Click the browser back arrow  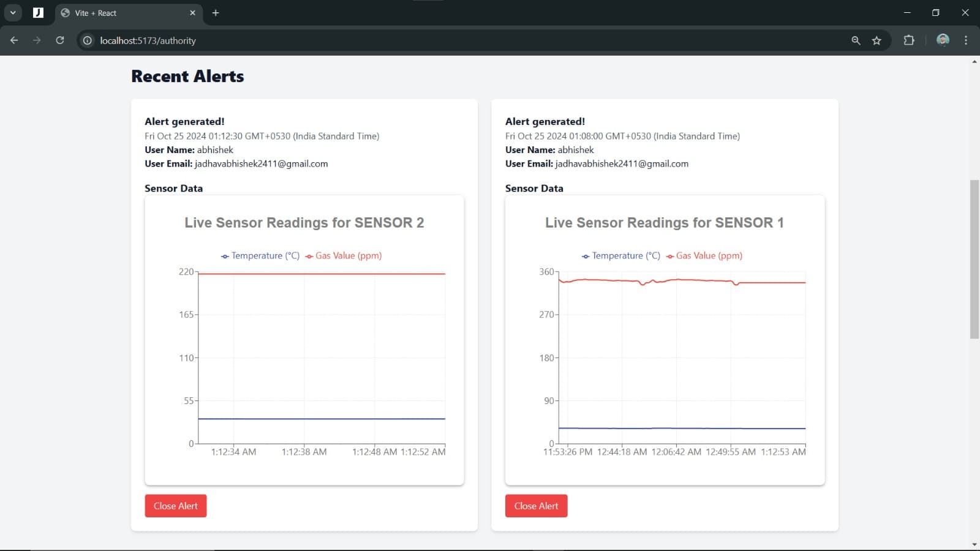tap(14, 40)
